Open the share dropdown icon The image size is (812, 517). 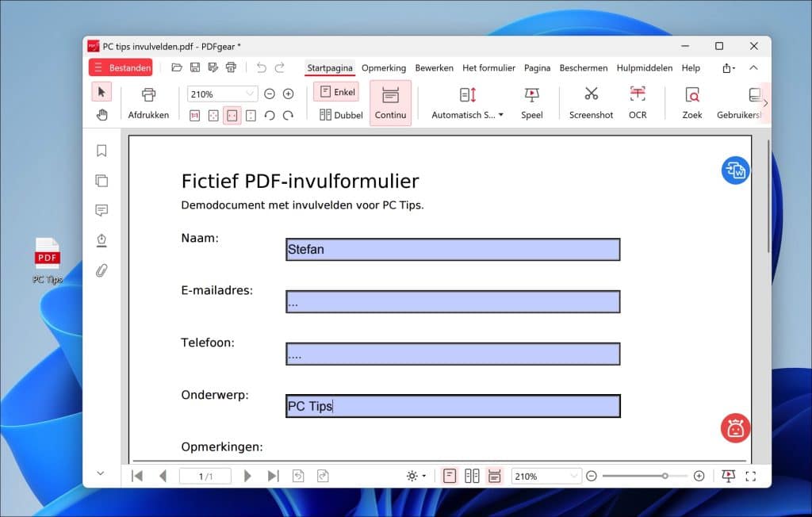pyautogui.click(x=729, y=68)
